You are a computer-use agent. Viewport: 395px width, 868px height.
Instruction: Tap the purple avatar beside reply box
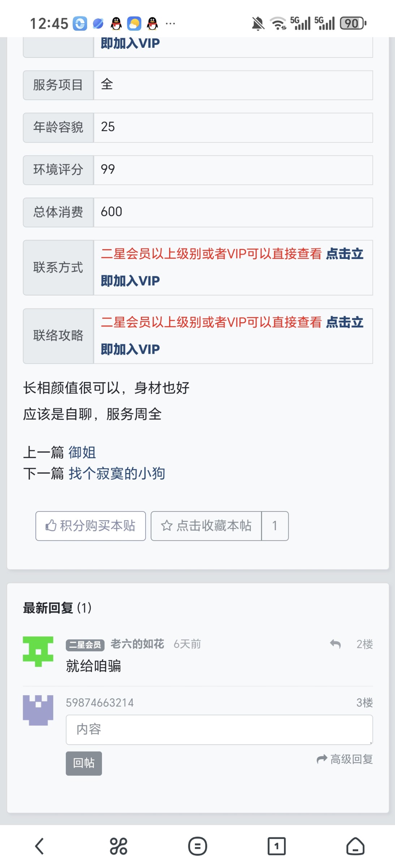[38, 710]
